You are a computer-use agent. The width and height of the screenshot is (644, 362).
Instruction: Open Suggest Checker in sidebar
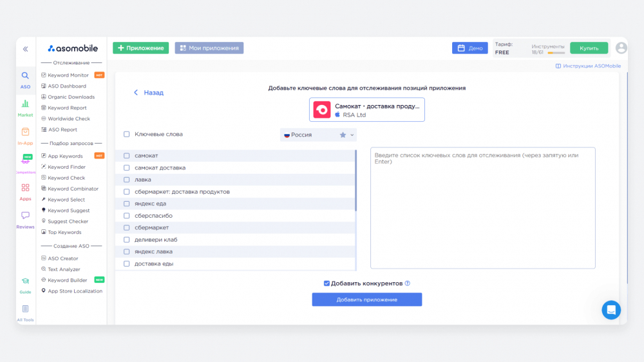[68, 221]
